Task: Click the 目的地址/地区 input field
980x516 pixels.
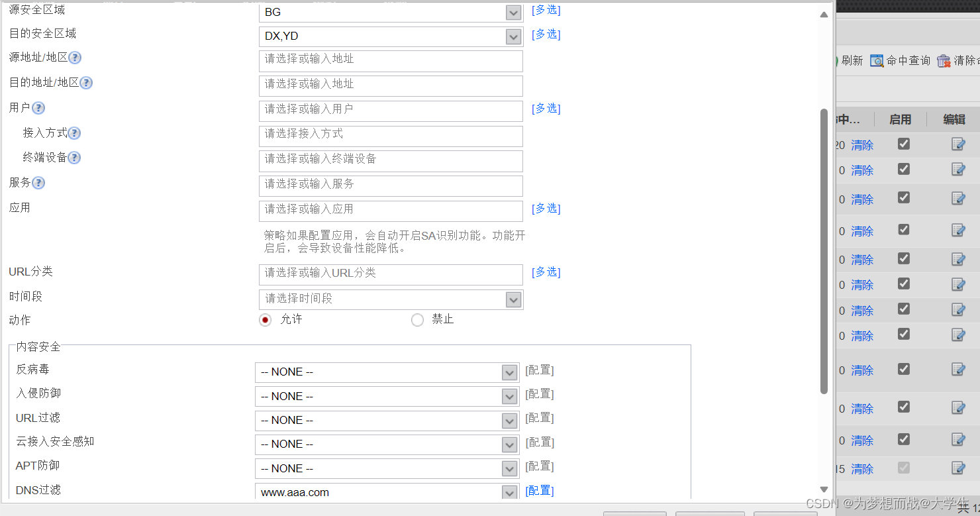Action: [x=391, y=86]
